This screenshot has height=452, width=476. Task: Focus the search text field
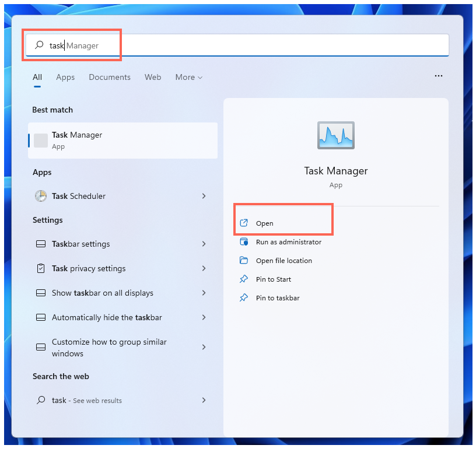(x=237, y=45)
